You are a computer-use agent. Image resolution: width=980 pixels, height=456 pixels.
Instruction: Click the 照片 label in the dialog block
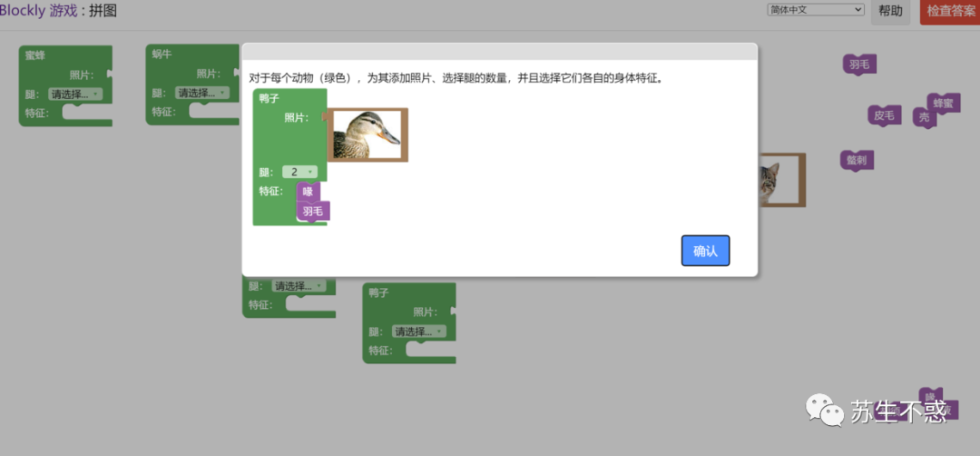pos(297,117)
